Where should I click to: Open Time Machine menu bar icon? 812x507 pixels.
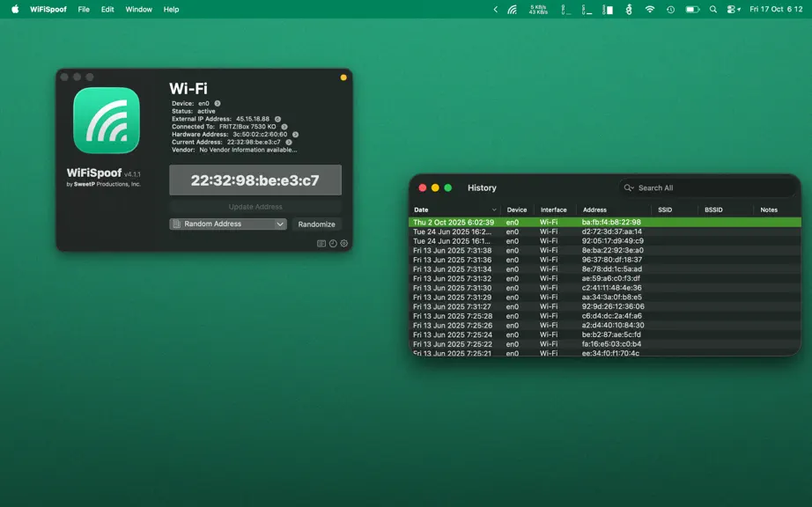670,10
